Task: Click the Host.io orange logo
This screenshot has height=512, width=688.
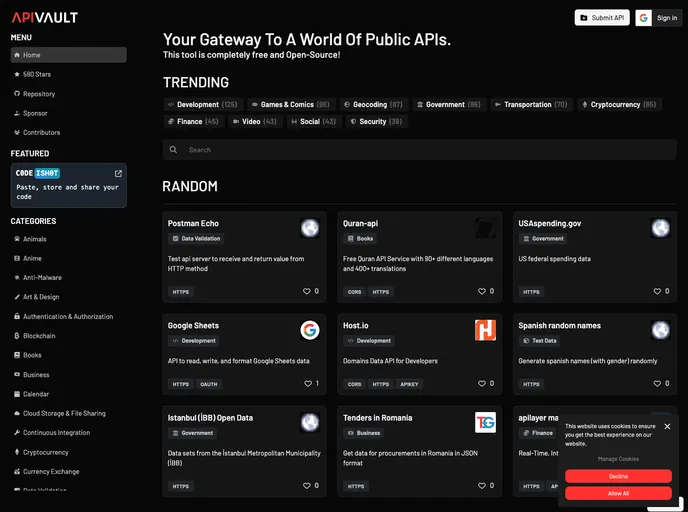Action: point(485,330)
